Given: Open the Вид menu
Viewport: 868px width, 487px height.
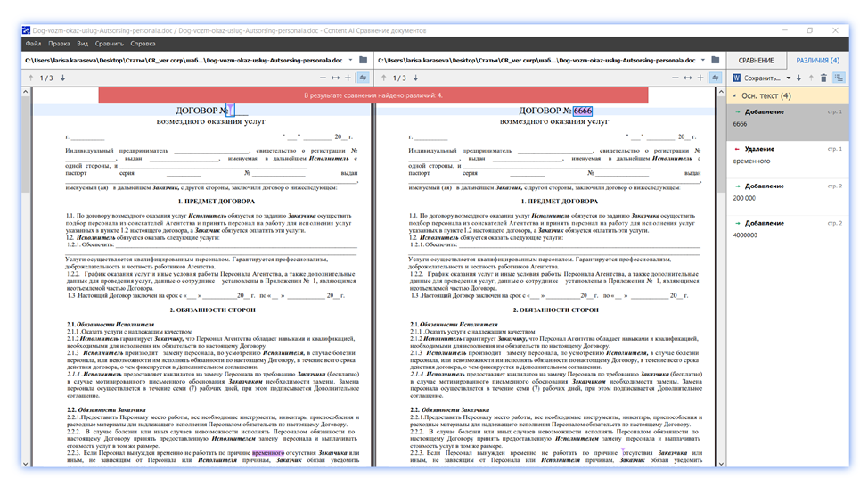Looking at the screenshot, I should point(83,44).
